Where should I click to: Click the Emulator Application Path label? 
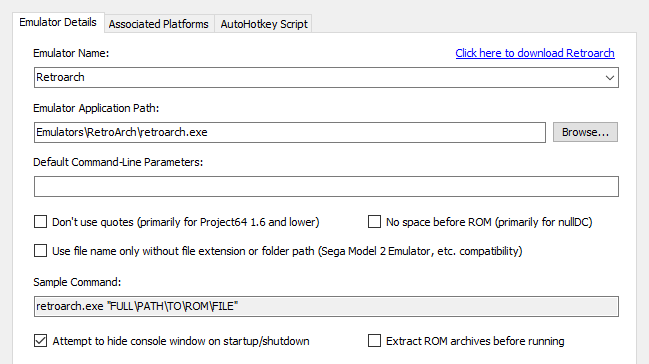(96, 108)
